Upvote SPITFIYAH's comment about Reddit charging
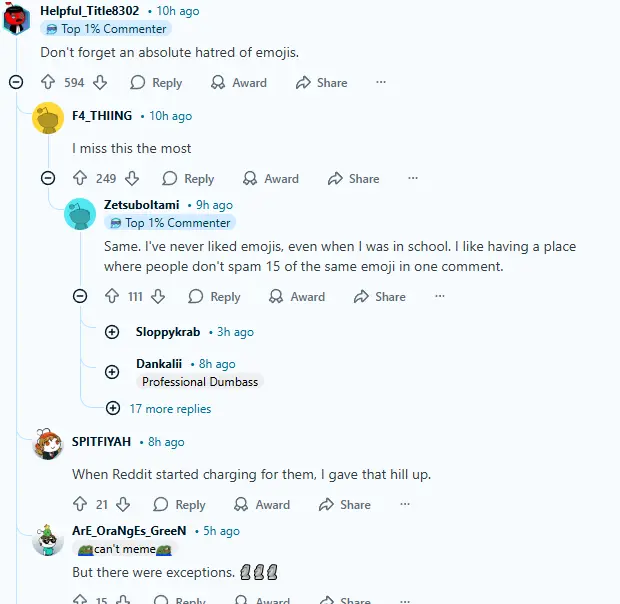Image resolution: width=620 pixels, height=604 pixels. [x=80, y=505]
